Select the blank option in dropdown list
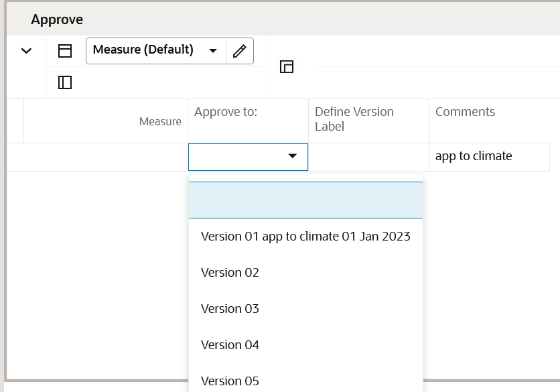 tap(305, 200)
